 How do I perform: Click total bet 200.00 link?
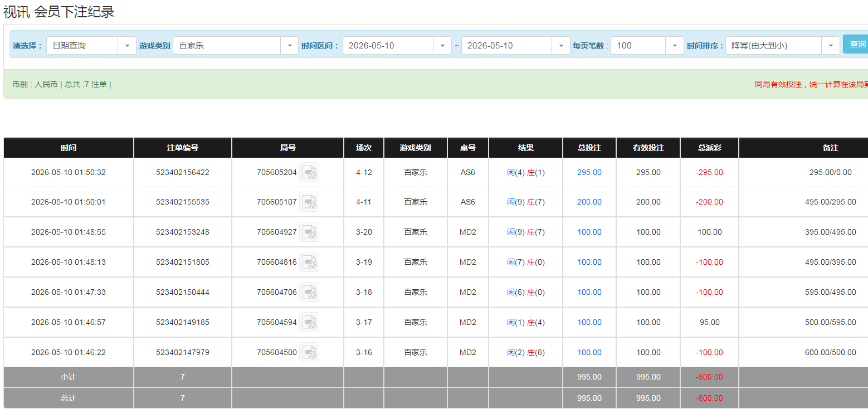[589, 202]
